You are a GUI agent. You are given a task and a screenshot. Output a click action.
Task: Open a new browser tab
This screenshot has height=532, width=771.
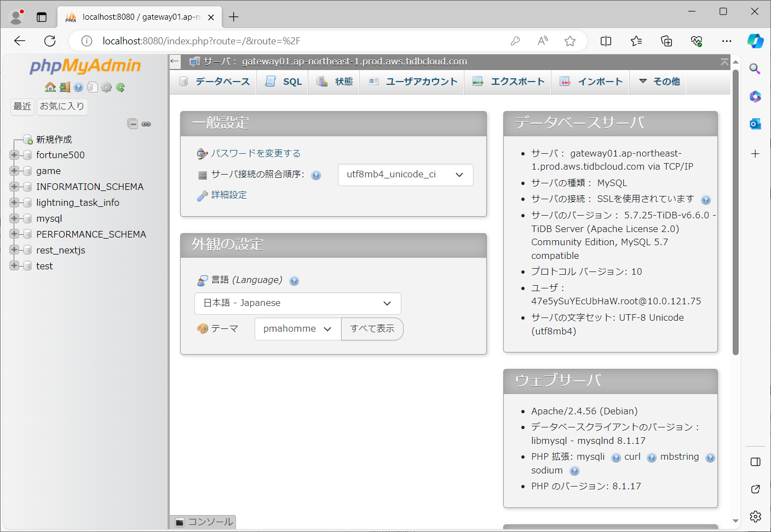point(234,17)
